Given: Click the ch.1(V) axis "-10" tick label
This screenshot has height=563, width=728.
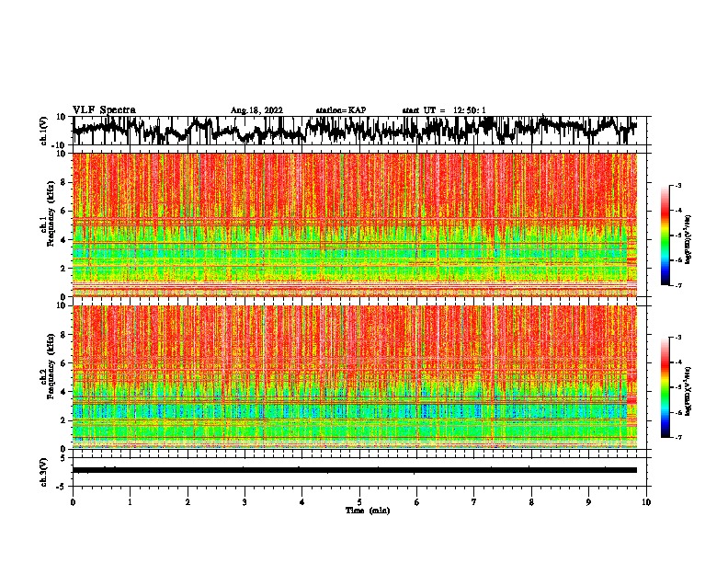Looking at the screenshot, I should [60, 145].
